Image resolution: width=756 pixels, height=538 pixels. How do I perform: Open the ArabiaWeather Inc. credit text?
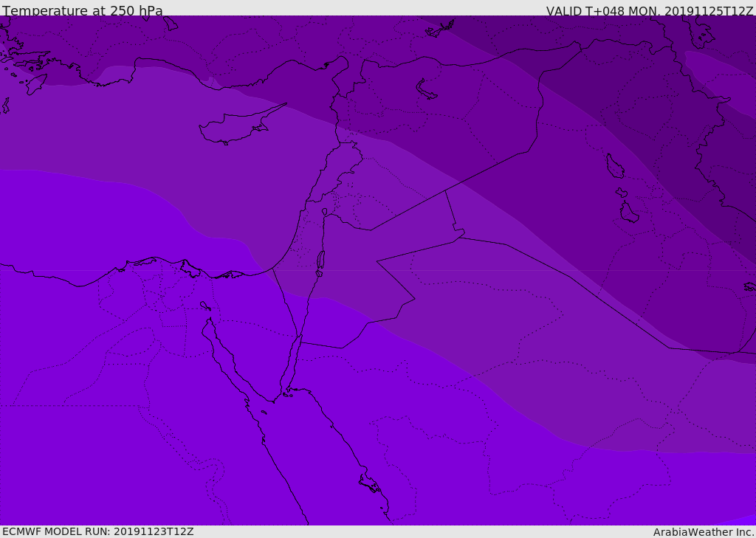click(x=704, y=532)
